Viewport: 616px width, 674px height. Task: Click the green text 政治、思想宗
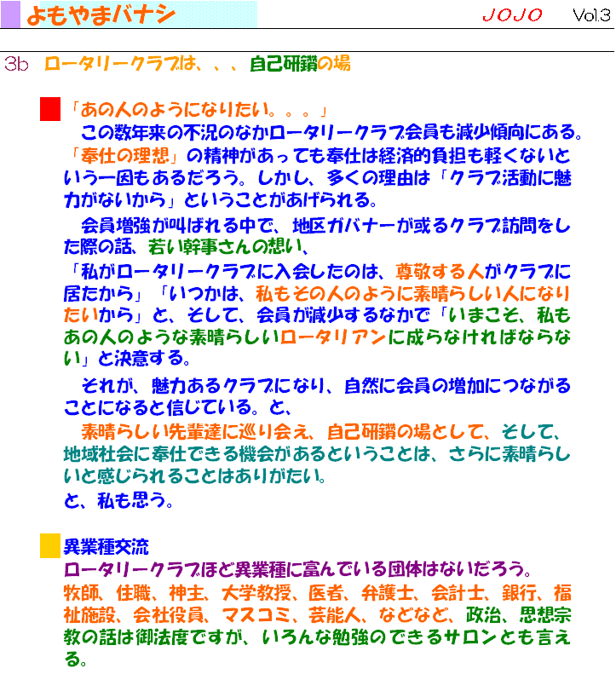pyautogui.click(x=518, y=615)
